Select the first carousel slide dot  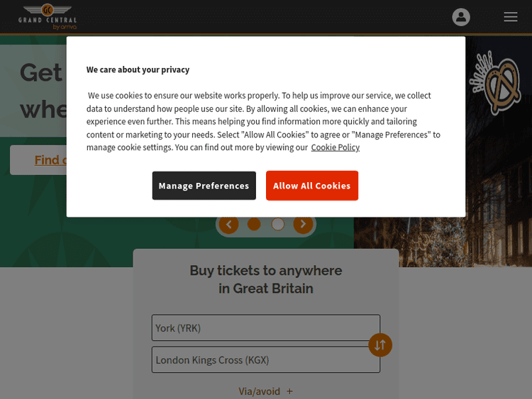pos(254,225)
